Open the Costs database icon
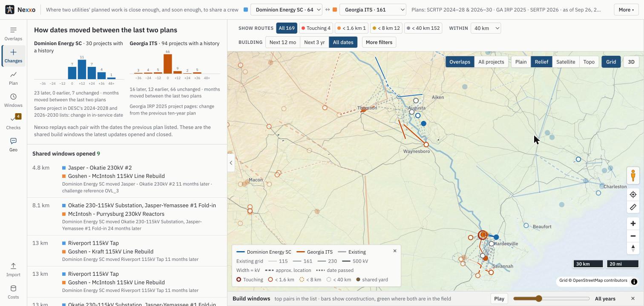This screenshot has width=644, height=306. [x=13, y=292]
